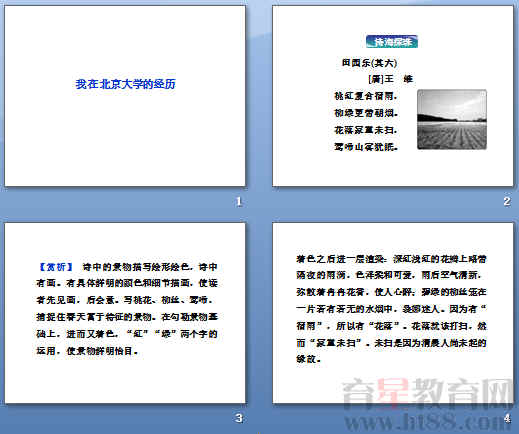Screen dimensions: 519x434
Task: Click the blue title text on slide 1
Action: (125, 84)
